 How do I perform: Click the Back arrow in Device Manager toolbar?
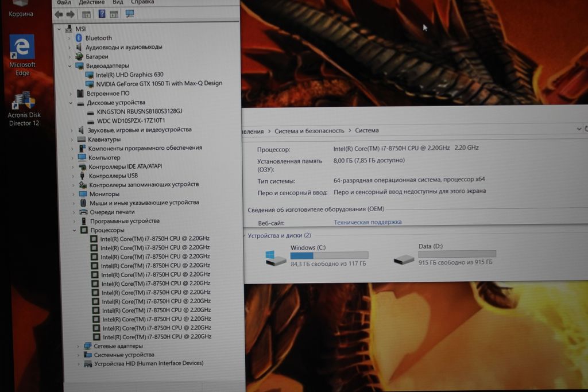click(59, 14)
